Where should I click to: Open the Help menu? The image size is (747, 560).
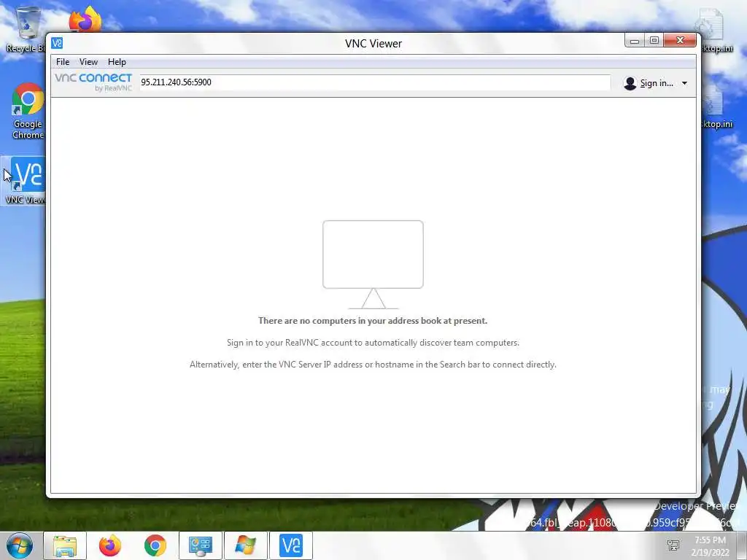click(x=117, y=62)
